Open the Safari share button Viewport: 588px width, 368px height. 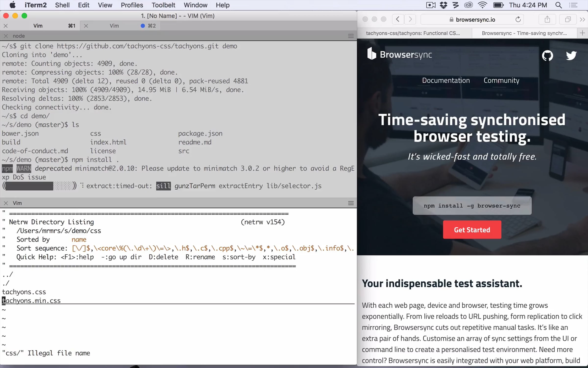point(547,19)
